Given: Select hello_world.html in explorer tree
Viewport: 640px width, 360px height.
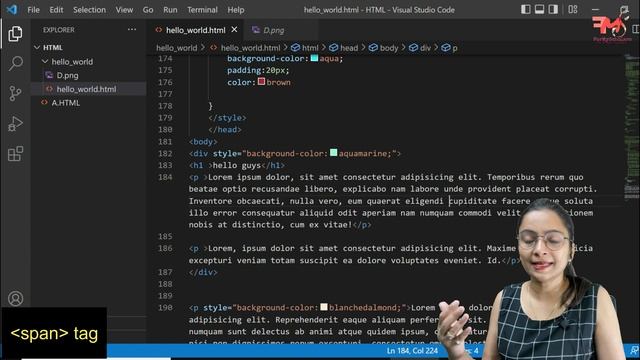Looking at the screenshot, I should coord(88,89).
